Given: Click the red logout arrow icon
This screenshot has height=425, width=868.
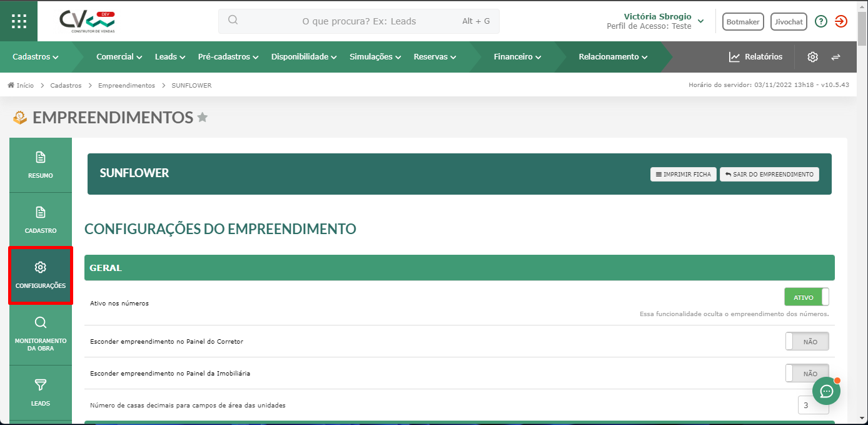Looking at the screenshot, I should (841, 21).
